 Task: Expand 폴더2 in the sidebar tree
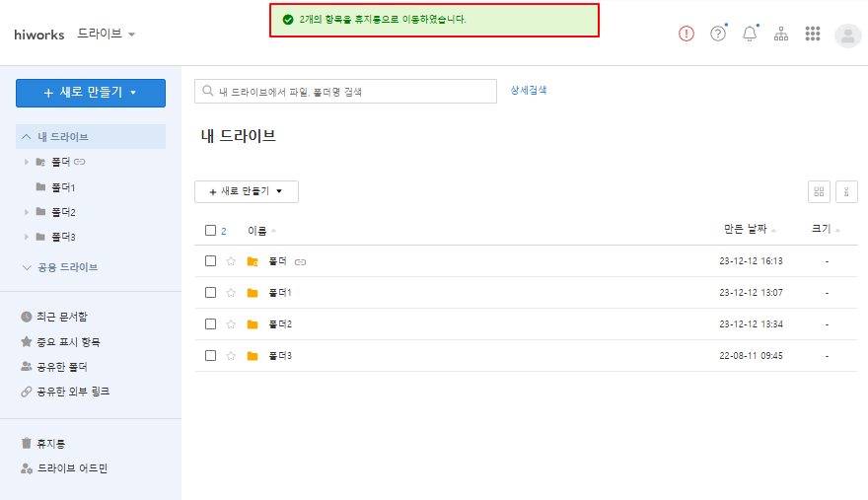tap(26, 212)
